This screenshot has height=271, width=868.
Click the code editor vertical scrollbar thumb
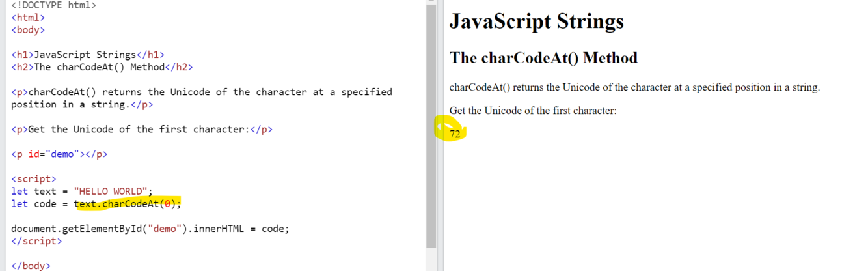431,127
